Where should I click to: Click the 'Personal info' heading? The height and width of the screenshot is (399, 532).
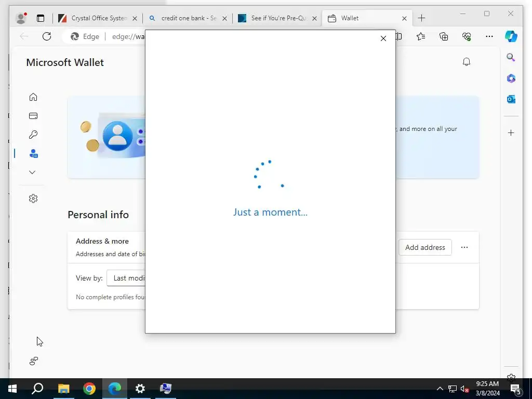[x=98, y=215]
